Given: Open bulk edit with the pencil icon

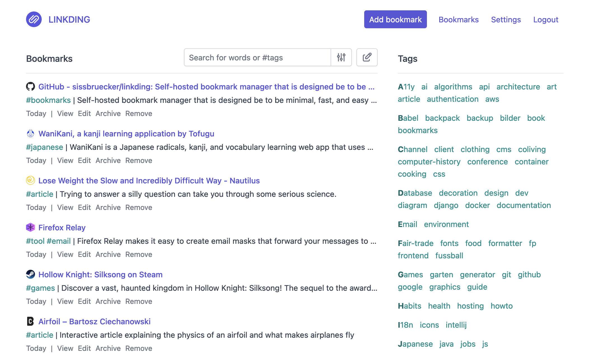Looking at the screenshot, I should 367,57.
